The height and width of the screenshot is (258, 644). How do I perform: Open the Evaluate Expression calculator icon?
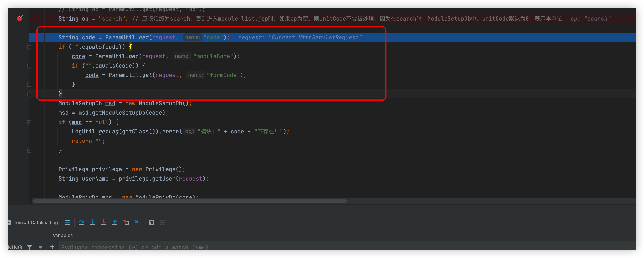click(151, 222)
